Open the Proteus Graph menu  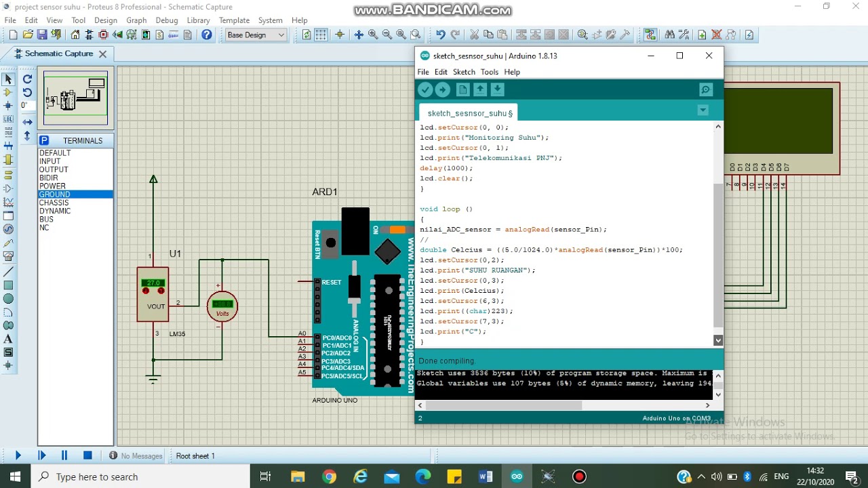click(x=136, y=20)
